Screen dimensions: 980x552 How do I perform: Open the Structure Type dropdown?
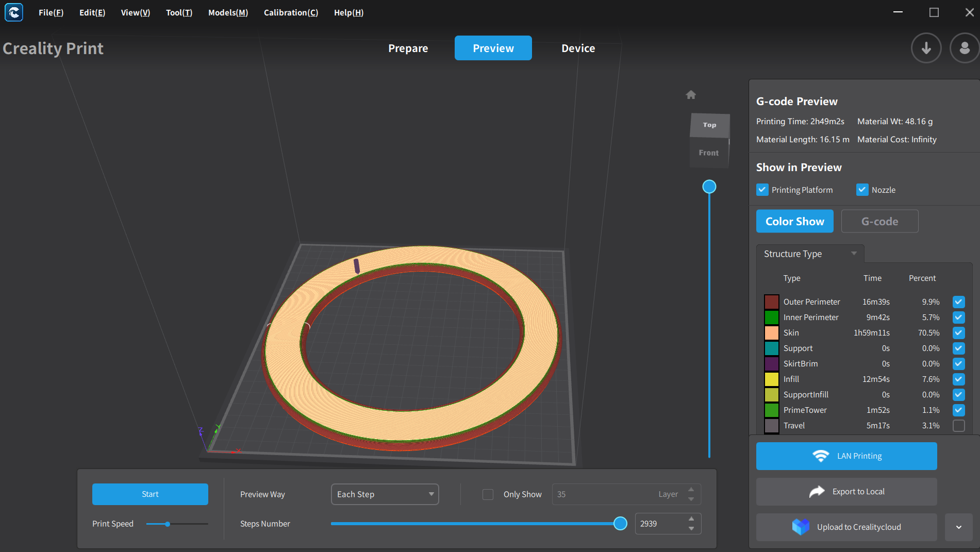tap(810, 254)
